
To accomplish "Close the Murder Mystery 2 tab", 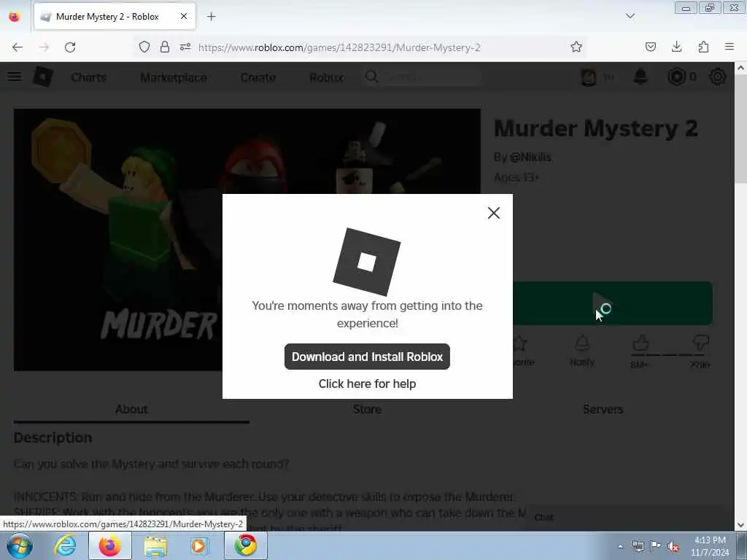I will tap(184, 16).
